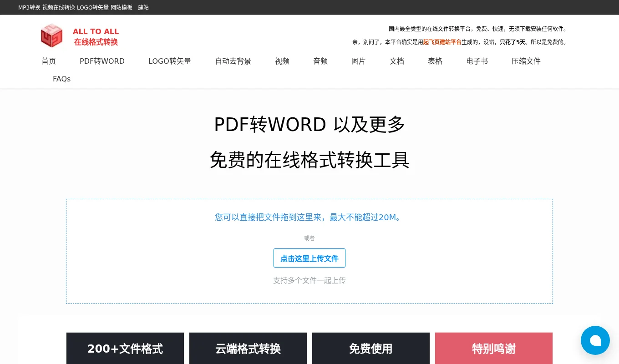Select PDF转WORD from the navigation menu
The width and height of the screenshot is (619, 364).
[x=102, y=61]
